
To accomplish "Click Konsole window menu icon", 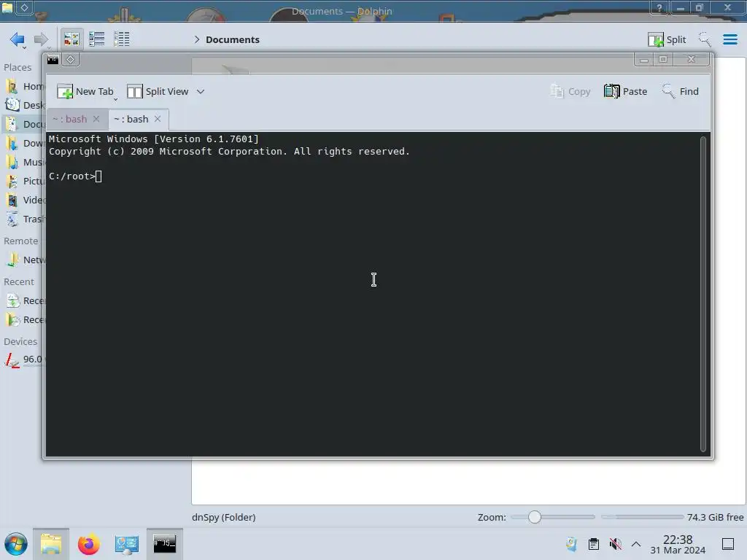I will 53,60.
